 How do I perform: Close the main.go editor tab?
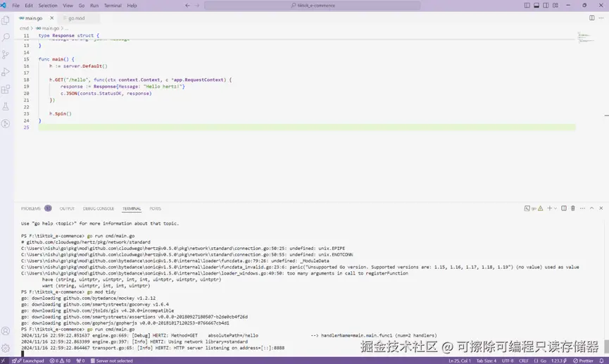click(51, 18)
